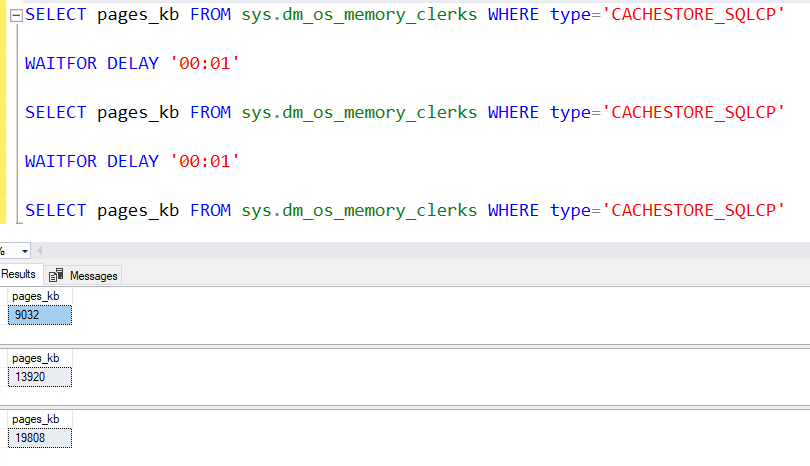This screenshot has height=466, width=810.
Task: Click the middle SELECT pages_kb statement
Action: (x=404, y=113)
